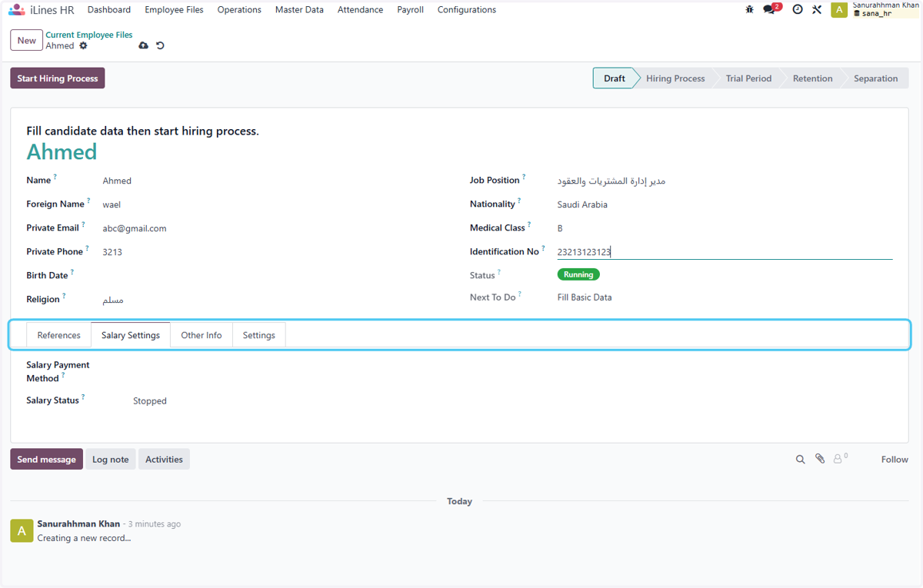The image size is (923, 588).
Task: Open the Master Data menu
Action: click(299, 10)
